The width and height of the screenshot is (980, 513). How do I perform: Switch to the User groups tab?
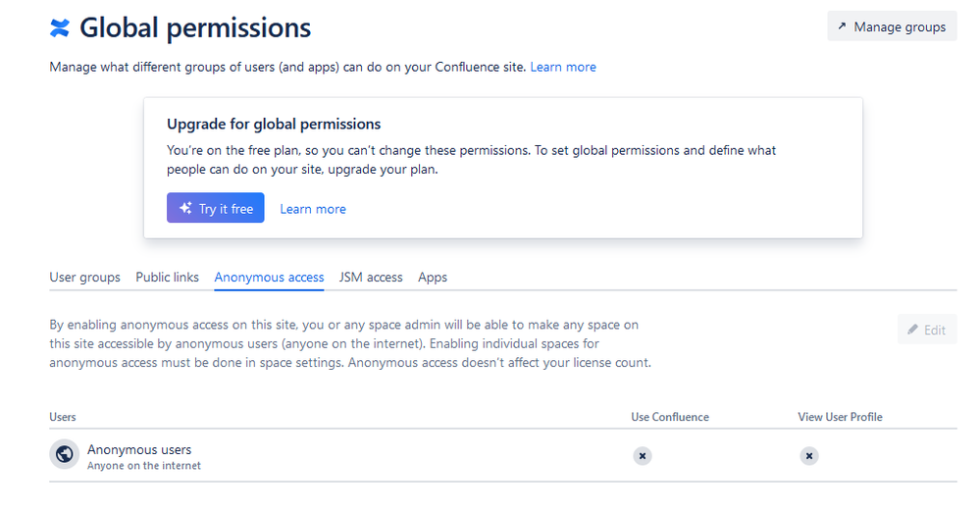pos(84,278)
